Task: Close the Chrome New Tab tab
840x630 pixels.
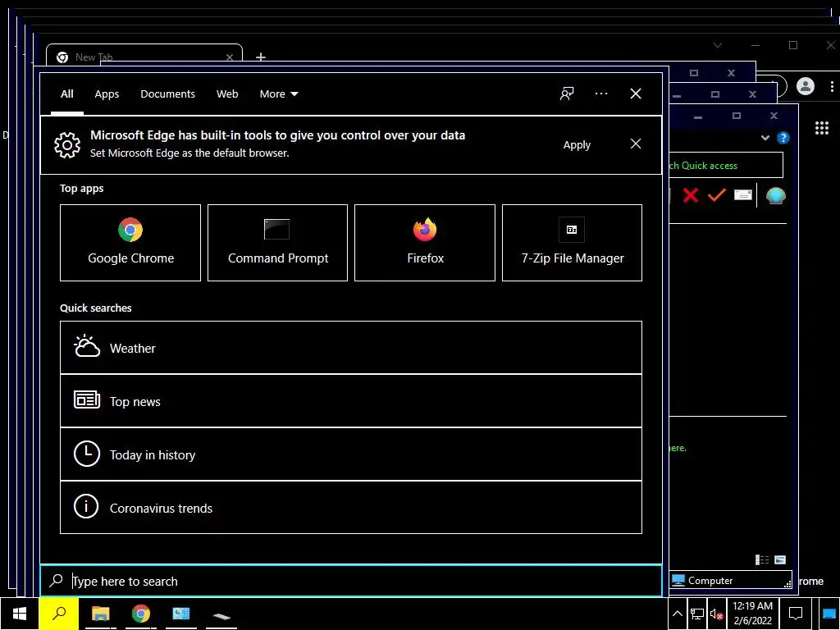Action: coord(230,57)
